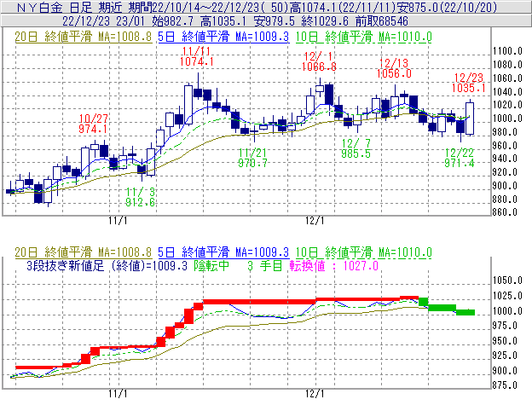Click the 1050.0 axis label on lower chart
The image size is (532, 405).
coord(507,281)
